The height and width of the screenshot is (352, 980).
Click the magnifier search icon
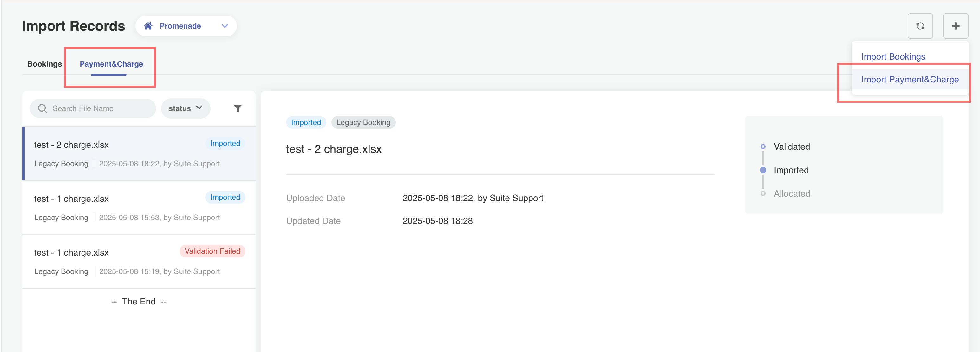click(42, 108)
